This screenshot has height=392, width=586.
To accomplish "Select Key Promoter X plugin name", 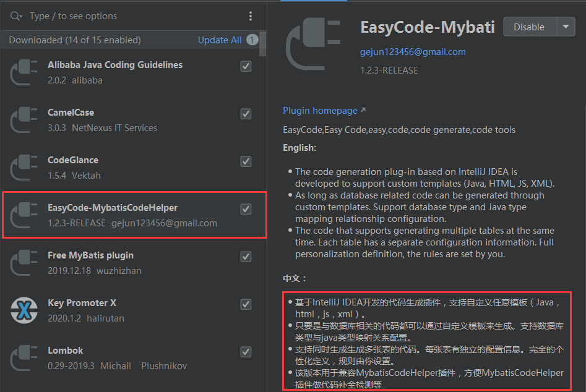I will click(x=82, y=303).
